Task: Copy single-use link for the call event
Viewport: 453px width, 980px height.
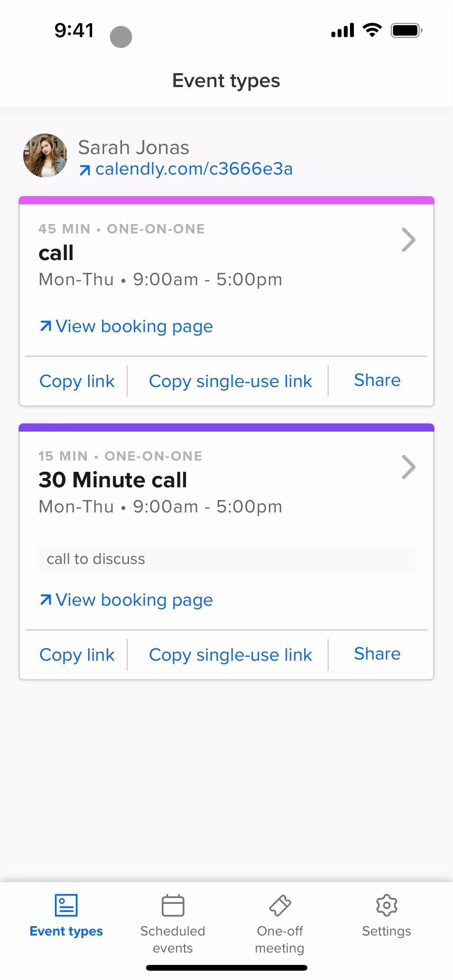Action: 230,381
